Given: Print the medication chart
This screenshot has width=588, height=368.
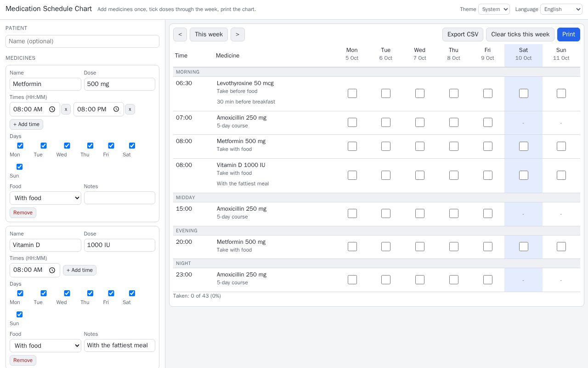Looking at the screenshot, I should (569, 34).
